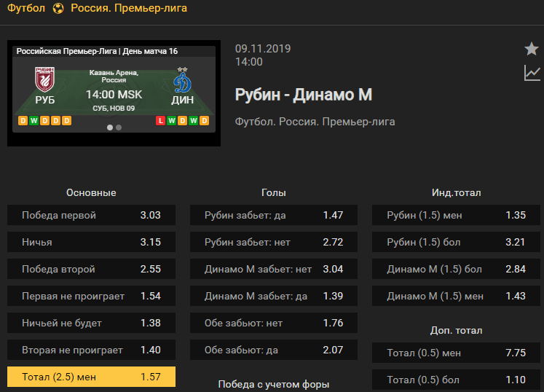Image resolution: width=544 pixels, height=392 pixels.
Task: Open the Футбол breadcrumb link
Action: click(26, 8)
